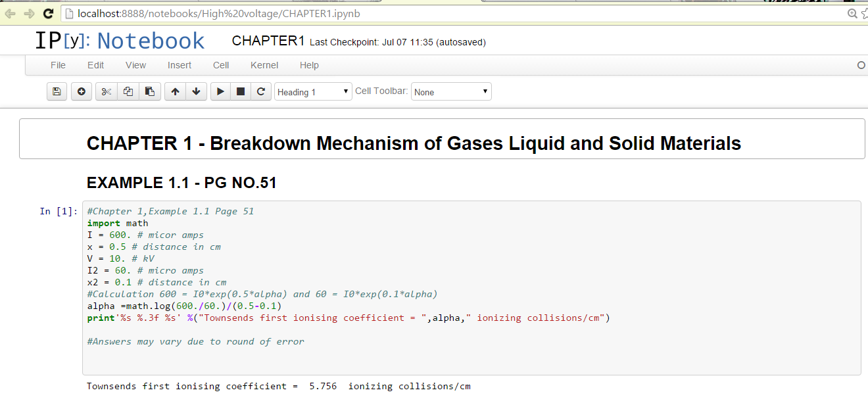Restart the kernel with circular arrow icon
Viewport: 868px width, 407px height.
point(261,92)
